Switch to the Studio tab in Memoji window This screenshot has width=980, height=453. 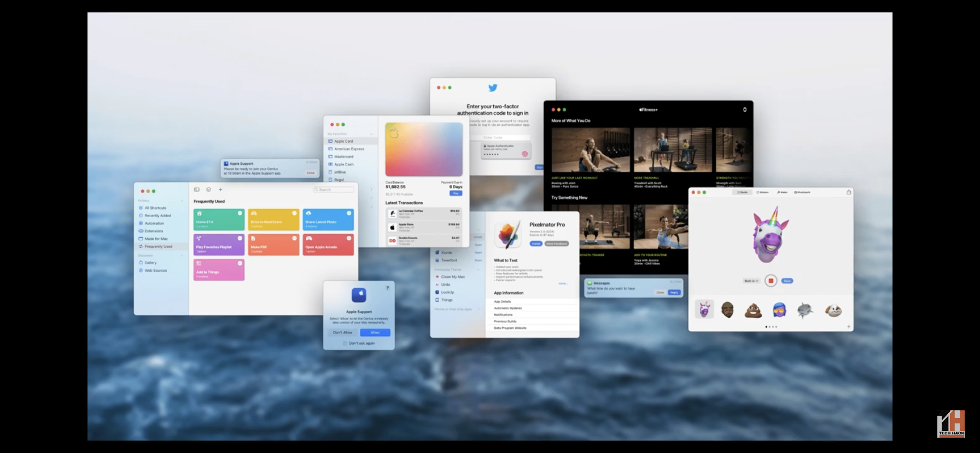tap(742, 193)
